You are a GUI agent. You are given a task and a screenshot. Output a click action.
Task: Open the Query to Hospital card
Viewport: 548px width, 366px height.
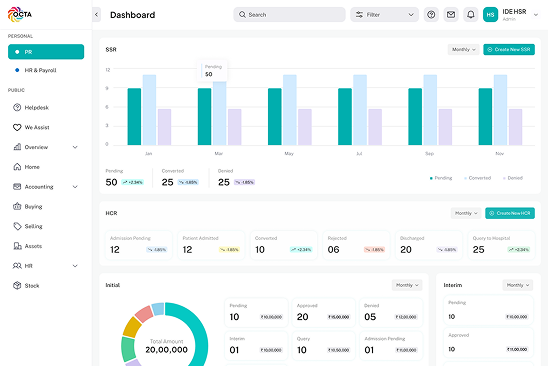[x=501, y=245]
